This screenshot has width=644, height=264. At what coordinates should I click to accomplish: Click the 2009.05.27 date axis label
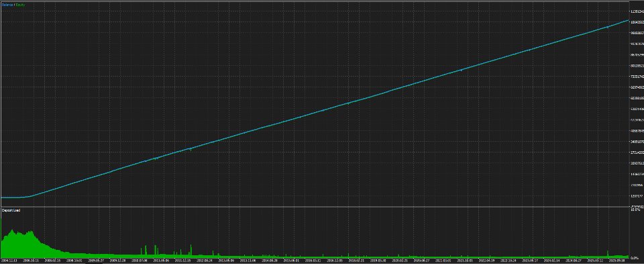[x=96, y=260]
